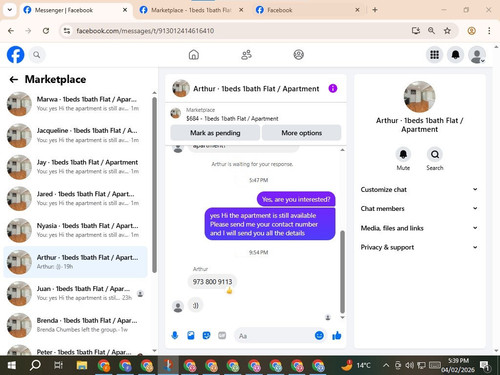Screen dimensions: 500x375
Task: Open conversation with Brenda
Action: (75, 325)
